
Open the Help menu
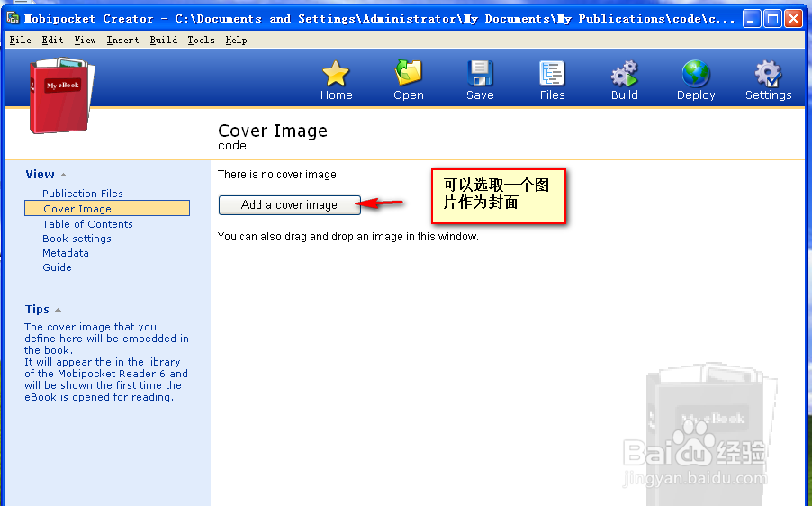point(236,40)
